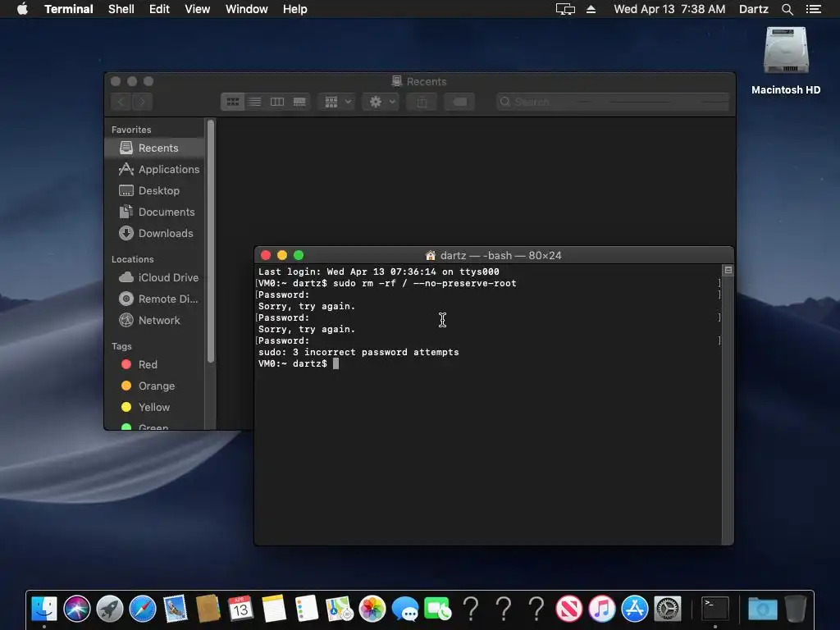Open the Shell menu
Viewport: 840px width, 630px height.
click(x=121, y=9)
